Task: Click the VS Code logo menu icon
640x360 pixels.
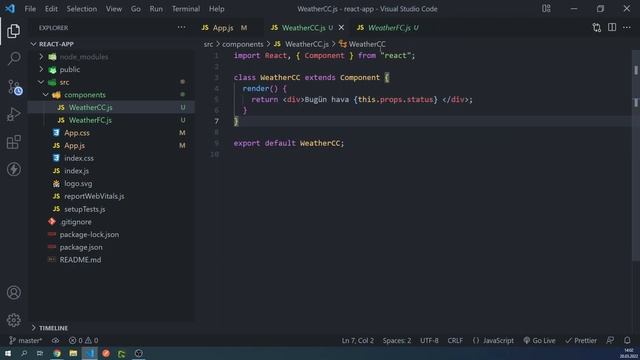Action: [10, 9]
